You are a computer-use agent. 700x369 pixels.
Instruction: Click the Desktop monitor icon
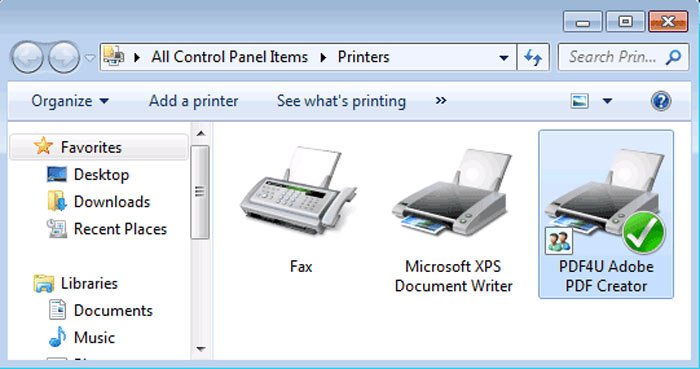(57, 174)
